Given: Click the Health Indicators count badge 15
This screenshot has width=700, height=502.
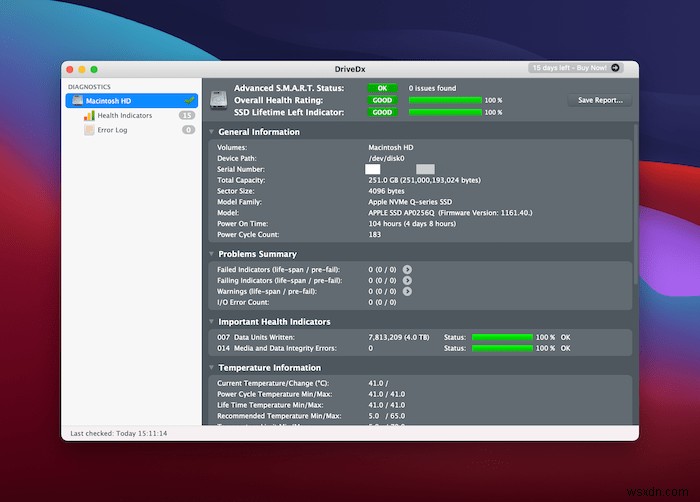Looking at the screenshot, I should (187, 115).
